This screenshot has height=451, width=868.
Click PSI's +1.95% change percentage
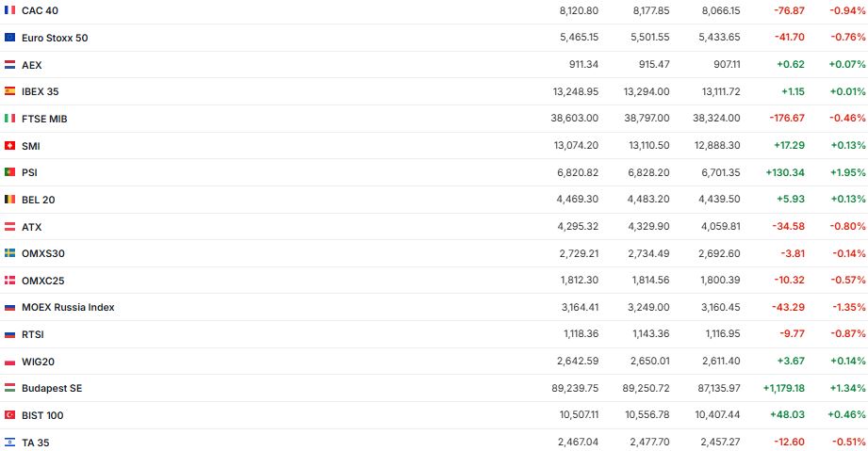click(847, 172)
